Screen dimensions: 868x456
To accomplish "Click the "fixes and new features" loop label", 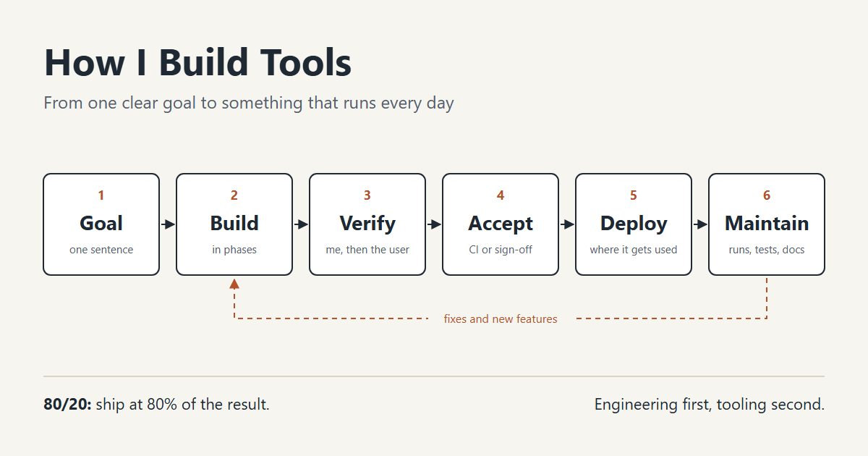I will pos(501,319).
